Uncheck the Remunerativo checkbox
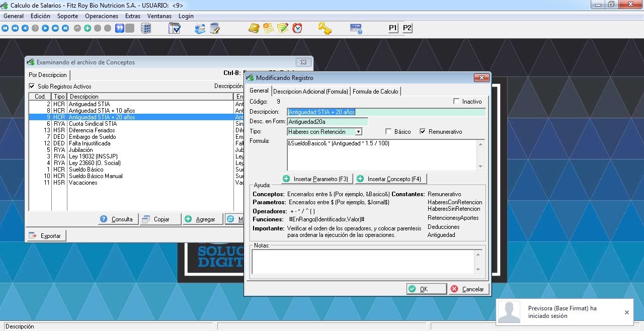Viewport: 644px width, 331px height. (x=423, y=132)
